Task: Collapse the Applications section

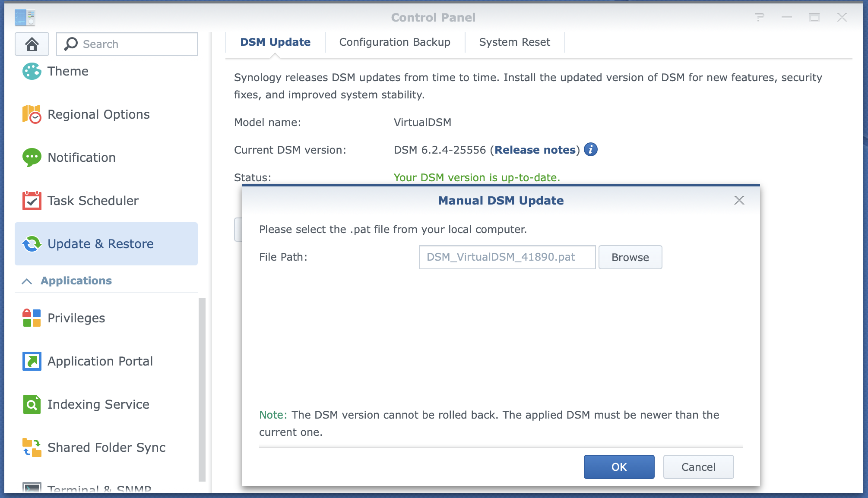Action: pyautogui.click(x=27, y=281)
